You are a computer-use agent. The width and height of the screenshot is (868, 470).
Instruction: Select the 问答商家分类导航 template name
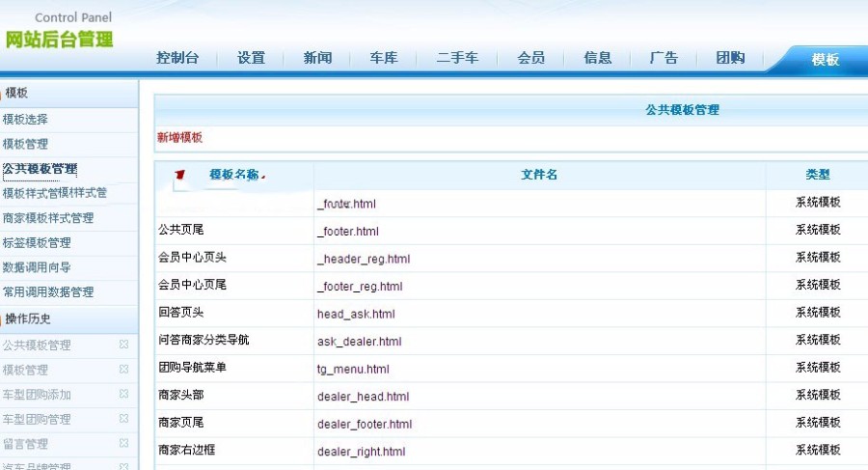[x=203, y=340]
